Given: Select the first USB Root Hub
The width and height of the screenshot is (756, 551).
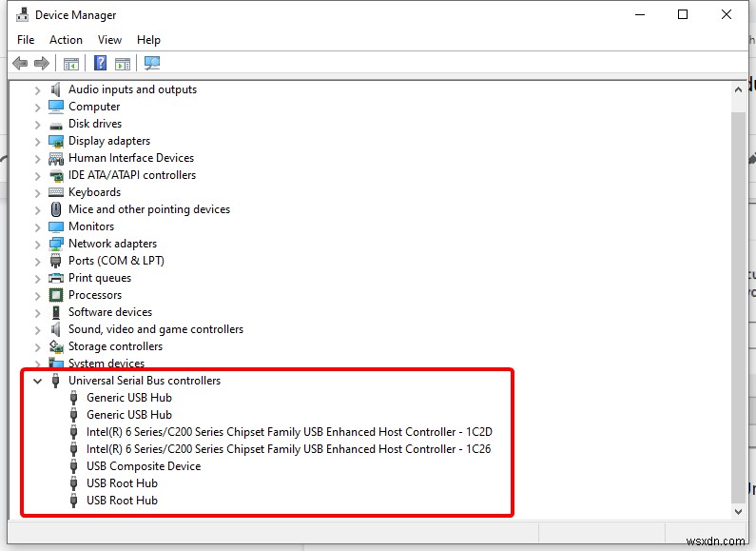Looking at the screenshot, I should pos(122,483).
